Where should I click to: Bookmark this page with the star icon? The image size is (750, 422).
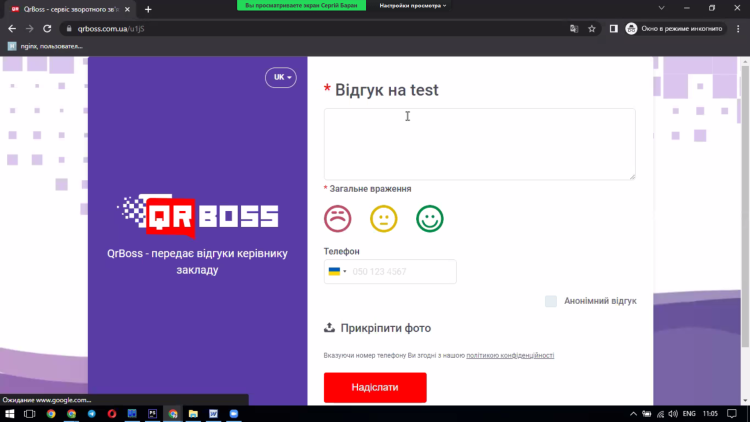click(x=592, y=29)
